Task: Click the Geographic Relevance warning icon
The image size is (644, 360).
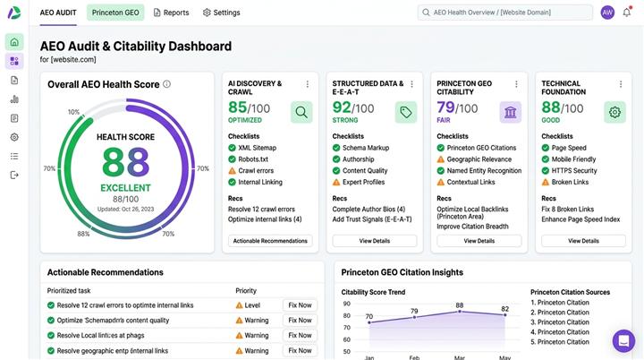Action: tap(441, 159)
